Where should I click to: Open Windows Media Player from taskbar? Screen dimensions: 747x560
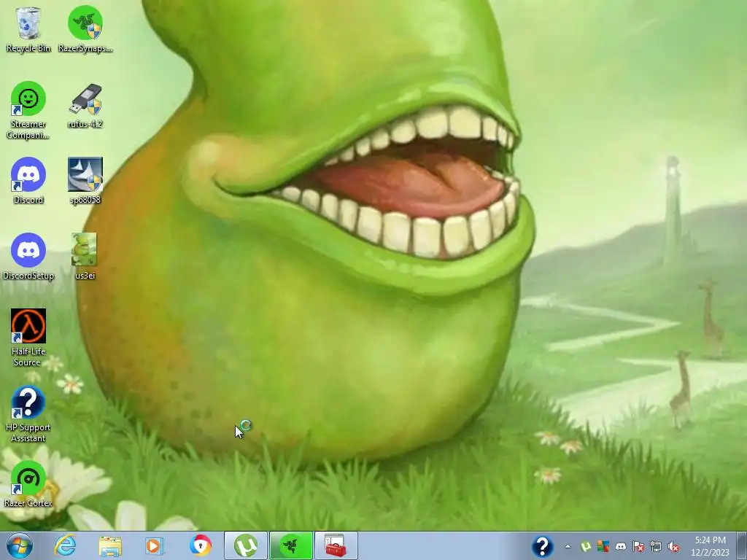(155, 545)
